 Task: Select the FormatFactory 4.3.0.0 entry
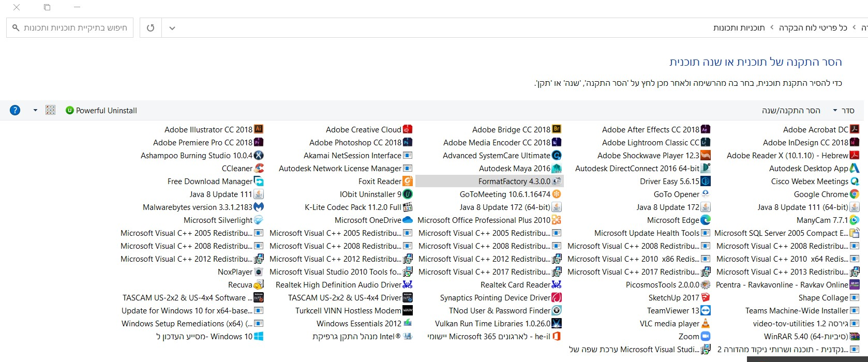tap(514, 181)
